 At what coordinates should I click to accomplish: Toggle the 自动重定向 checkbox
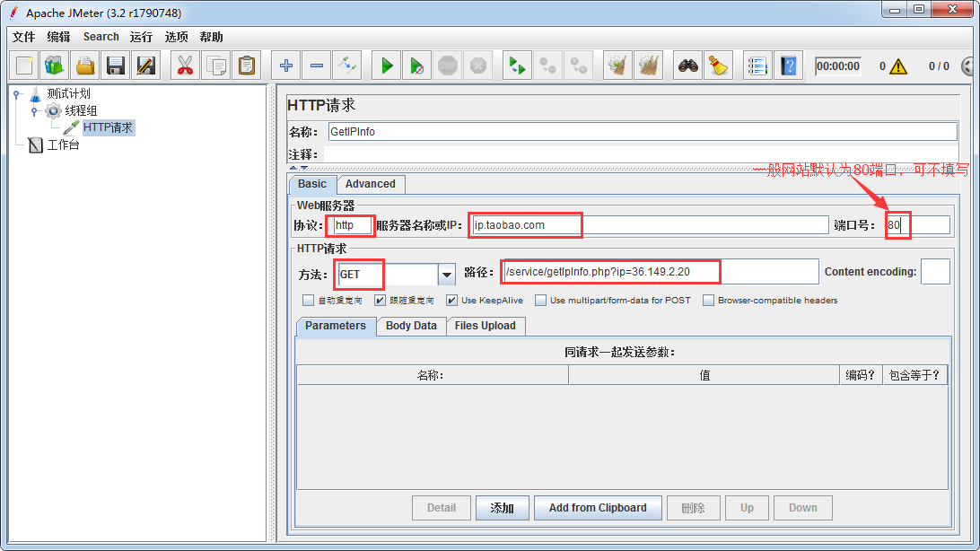click(x=308, y=301)
